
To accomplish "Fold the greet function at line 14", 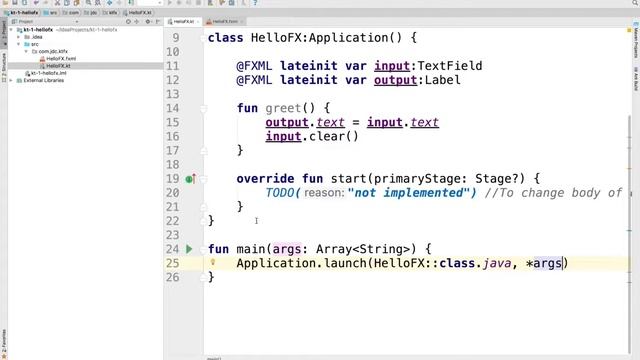I will [203, 109].
